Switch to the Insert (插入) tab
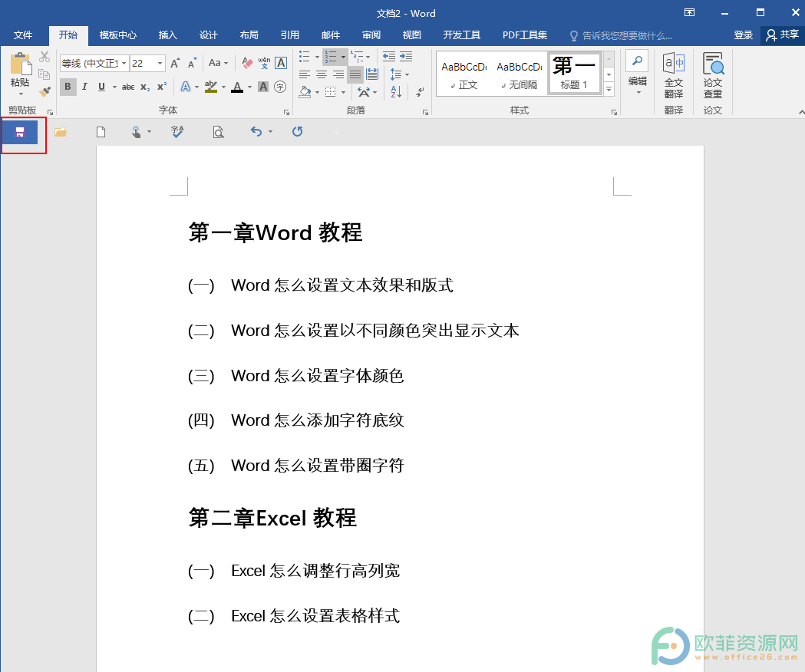 (x=168, y=35)
